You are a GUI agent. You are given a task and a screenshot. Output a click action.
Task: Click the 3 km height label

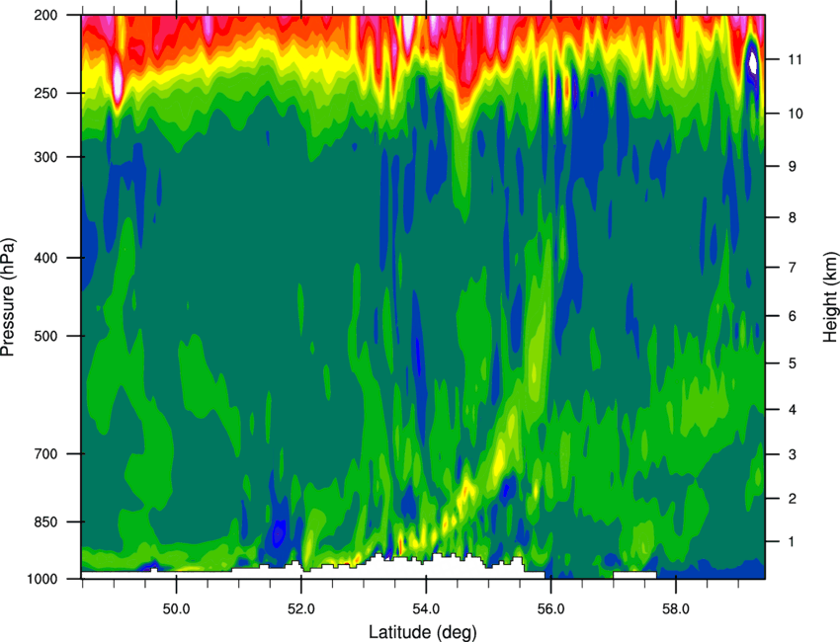(x=793, y=454)
